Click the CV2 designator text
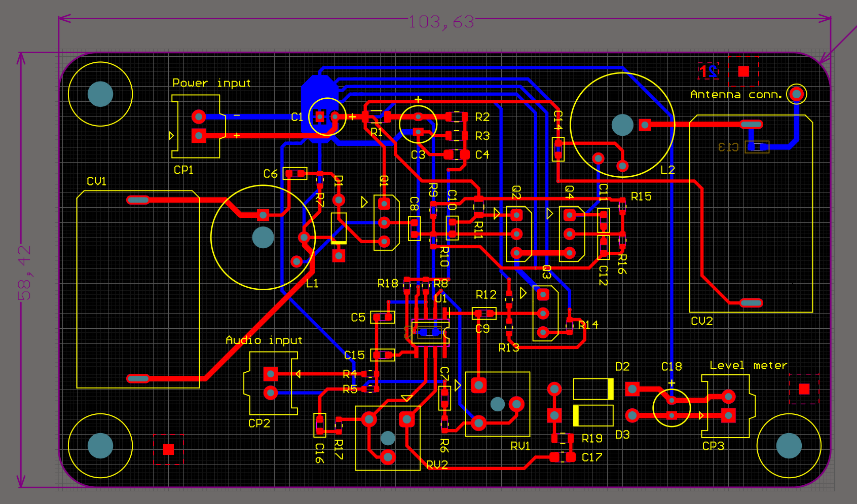857x504 pixels. tap(702, 321)
